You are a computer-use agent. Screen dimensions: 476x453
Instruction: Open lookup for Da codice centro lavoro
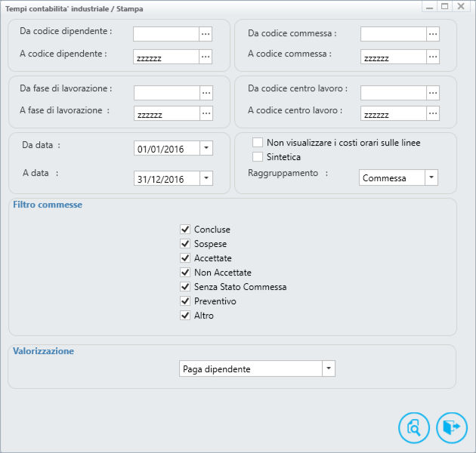coord(433,93)
